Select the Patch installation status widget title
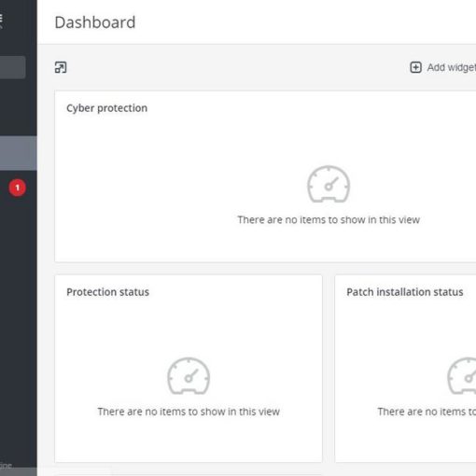Viewport: 476px width, 476px height. click(405, 292)
